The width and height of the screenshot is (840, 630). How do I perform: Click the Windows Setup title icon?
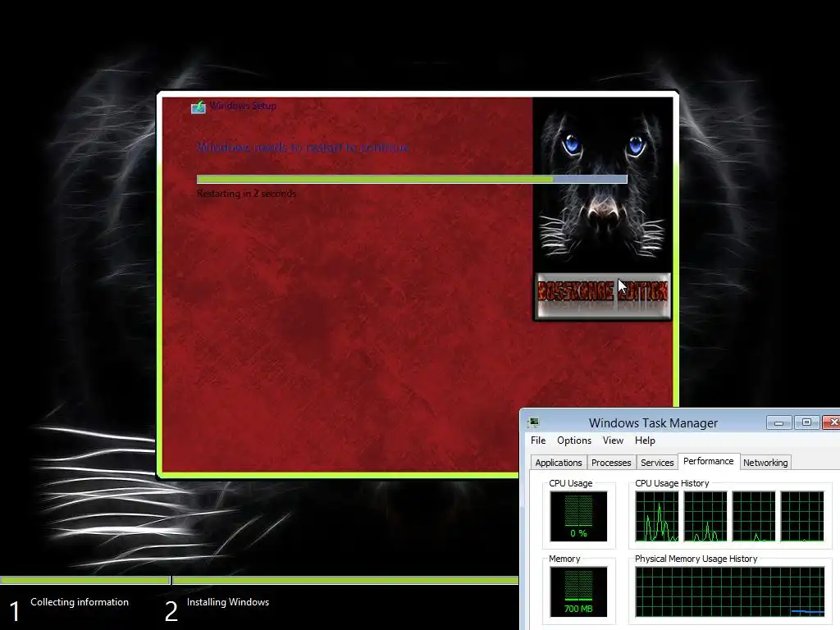point(199,107)
